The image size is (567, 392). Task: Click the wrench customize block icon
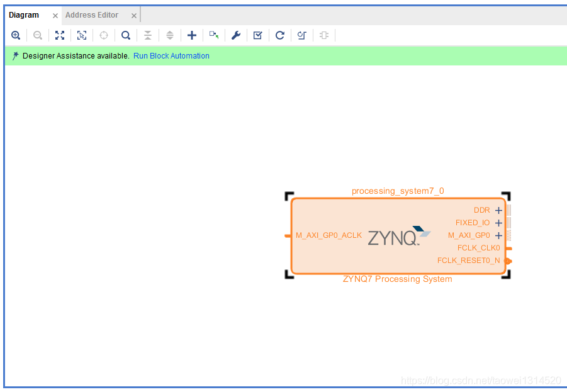coord(236,35)
